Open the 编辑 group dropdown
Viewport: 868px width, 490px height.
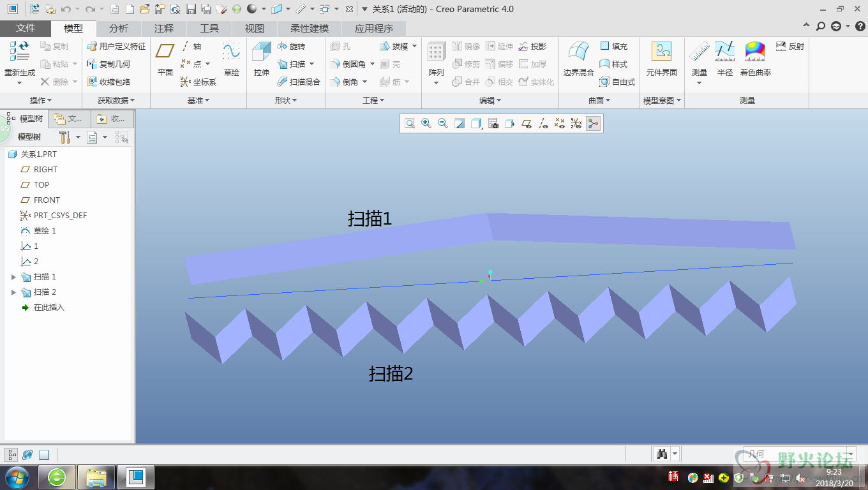(490, 101)
